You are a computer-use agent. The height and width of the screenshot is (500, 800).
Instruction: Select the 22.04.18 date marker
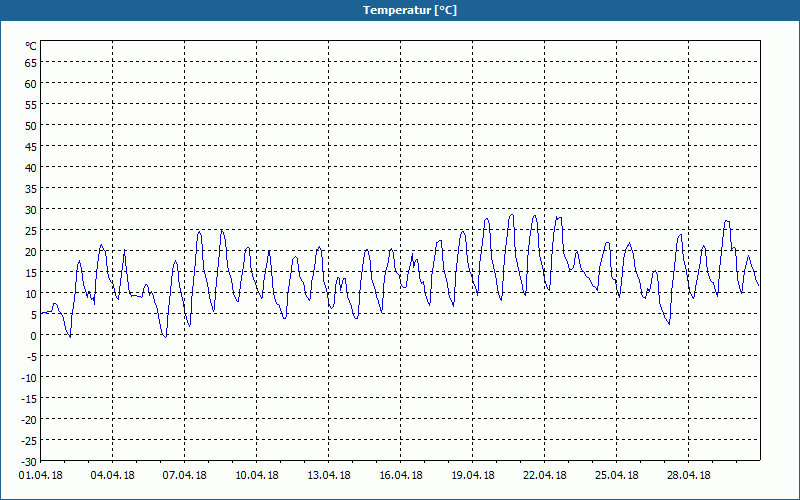(544, 476)
